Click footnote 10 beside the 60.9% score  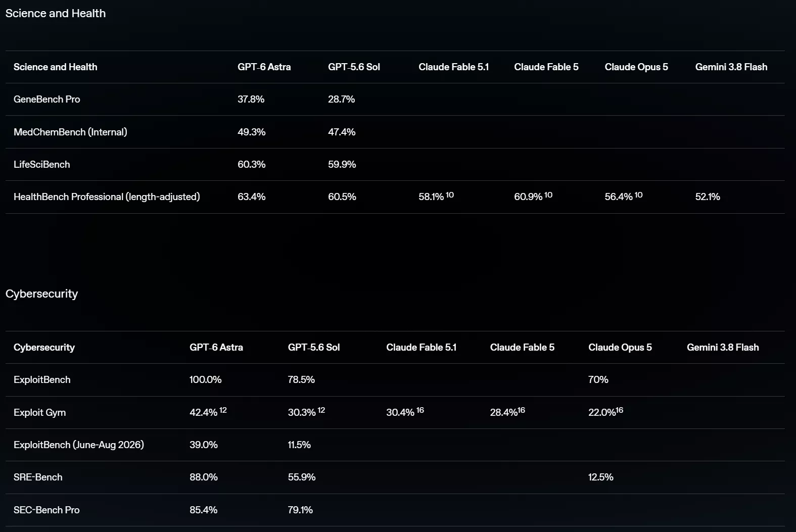point(548,195)
